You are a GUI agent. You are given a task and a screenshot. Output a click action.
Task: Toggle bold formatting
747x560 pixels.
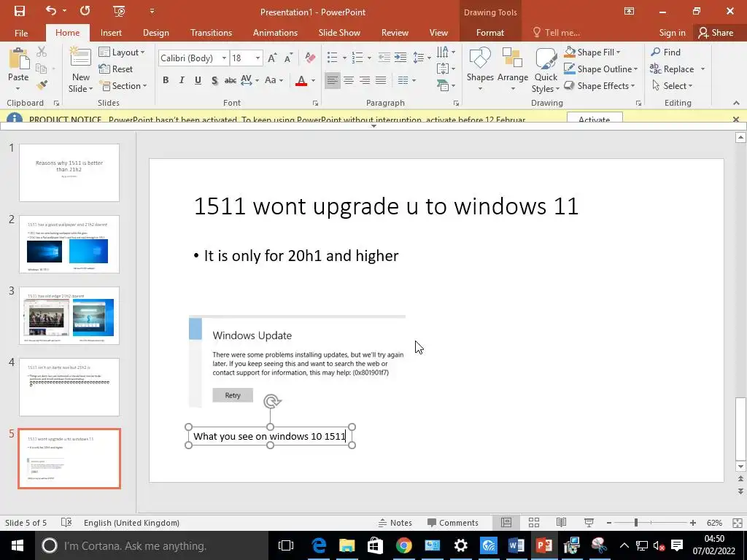(166, 80)
